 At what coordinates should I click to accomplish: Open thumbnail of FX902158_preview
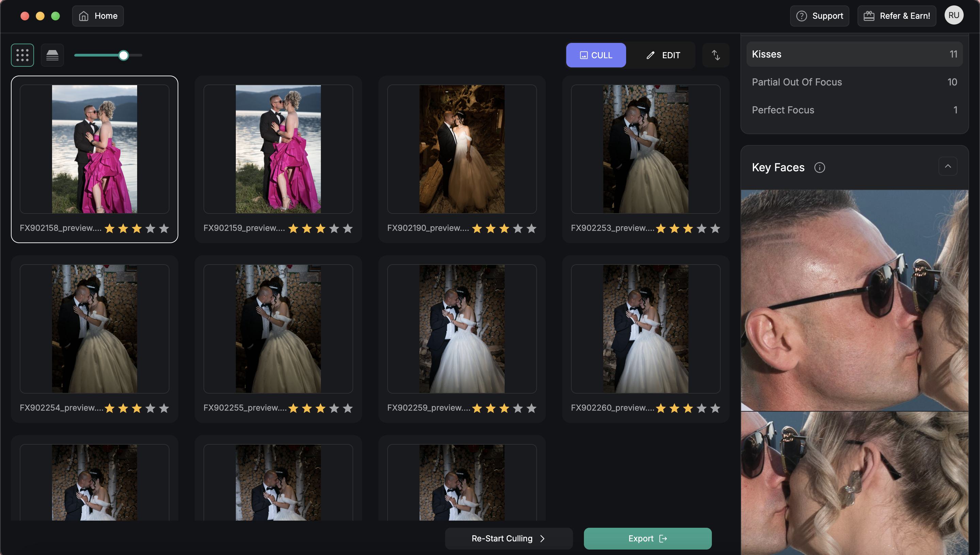[x=95, y=149]
